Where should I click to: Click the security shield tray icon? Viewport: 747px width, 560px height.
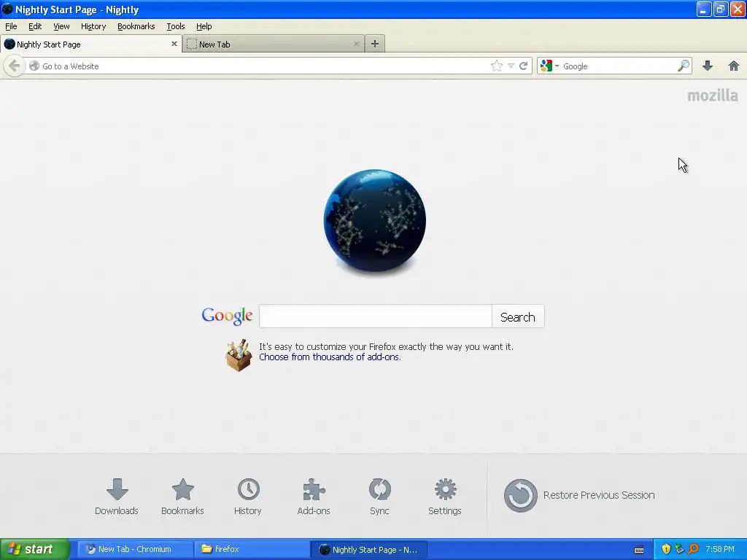pos(666,550)
